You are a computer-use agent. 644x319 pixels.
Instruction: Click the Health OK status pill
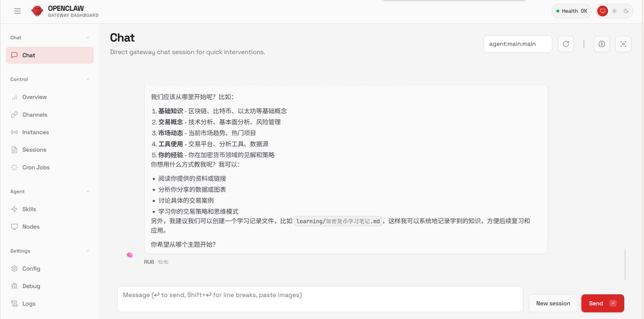pos(572,11)
